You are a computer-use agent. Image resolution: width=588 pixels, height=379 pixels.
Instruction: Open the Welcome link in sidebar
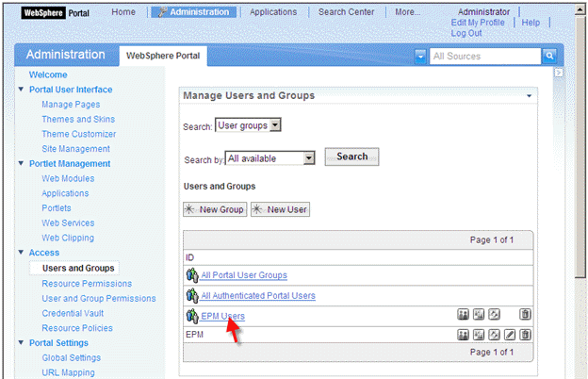[48, 74]
